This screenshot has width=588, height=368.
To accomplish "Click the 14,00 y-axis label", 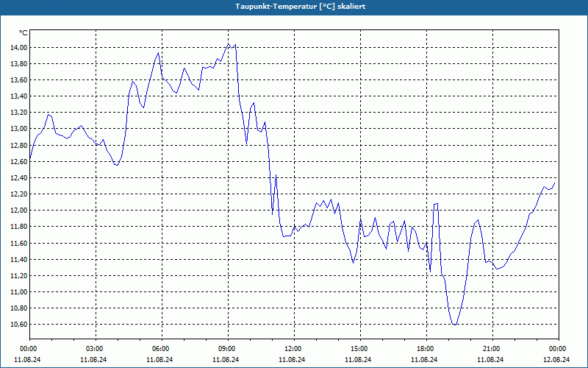I will [21, 47].
